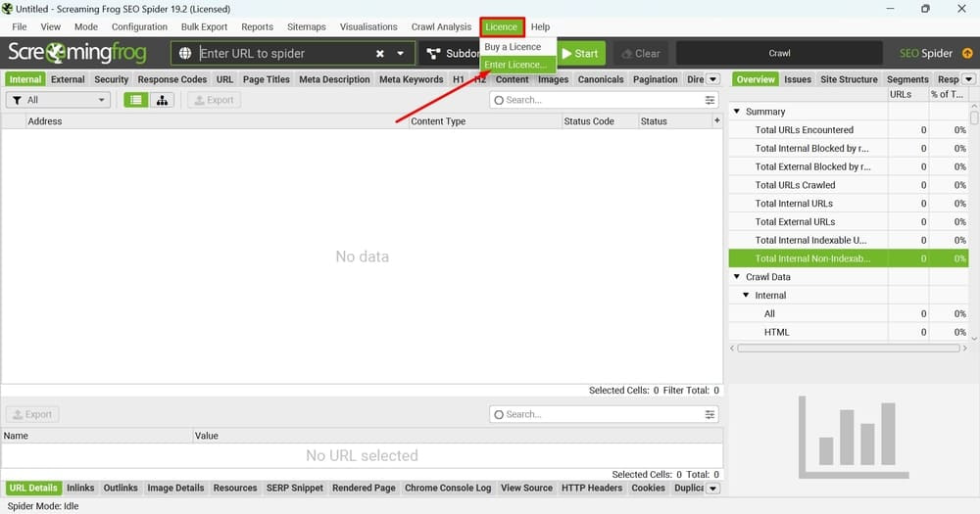Open the Bulk Export menu
980x514 pixels.
[205, 26]
